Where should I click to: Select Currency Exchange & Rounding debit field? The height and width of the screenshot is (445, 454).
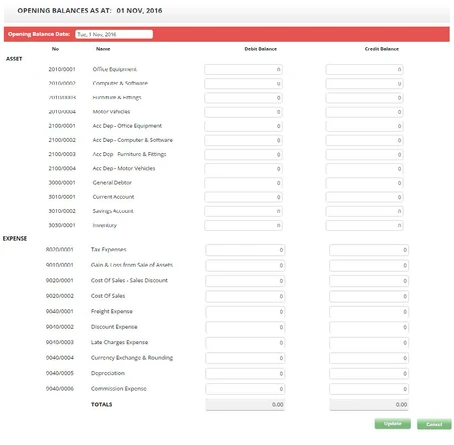pos(245,358)
